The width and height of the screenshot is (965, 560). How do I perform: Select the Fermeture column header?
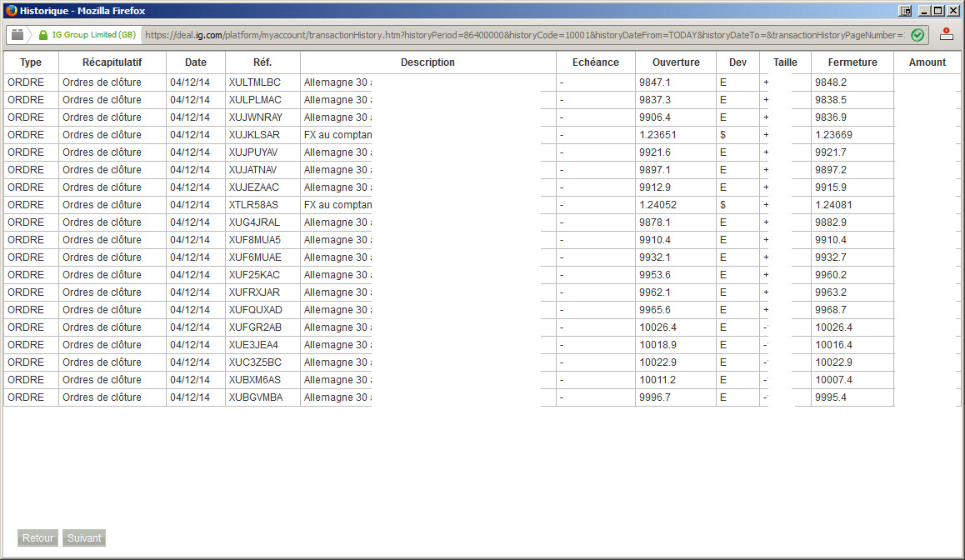tap(852, 62)
